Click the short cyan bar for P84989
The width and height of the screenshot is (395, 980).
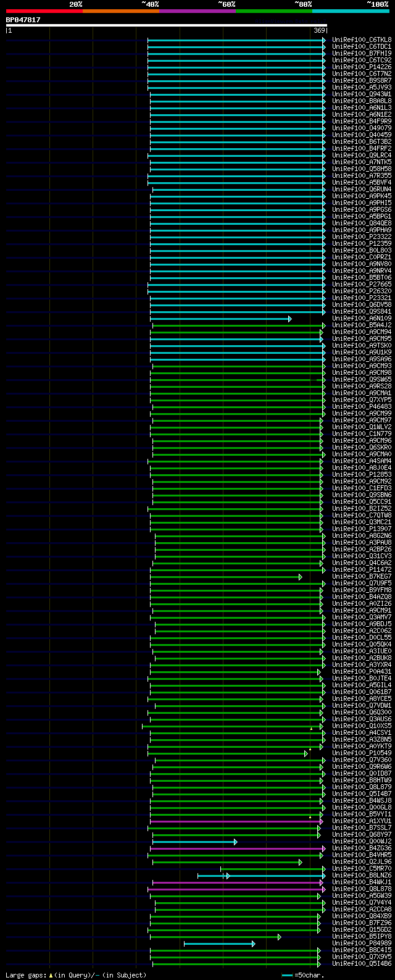click(x=220, y=944)
